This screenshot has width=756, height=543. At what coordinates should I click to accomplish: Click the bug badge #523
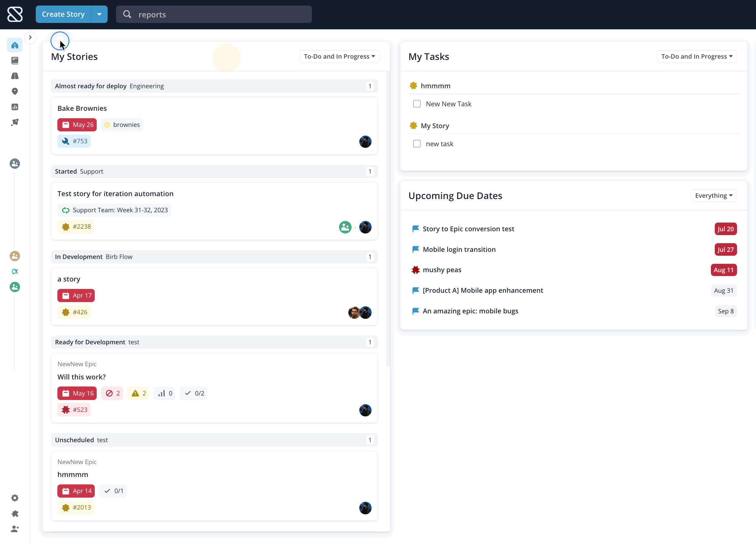[74, 410]
